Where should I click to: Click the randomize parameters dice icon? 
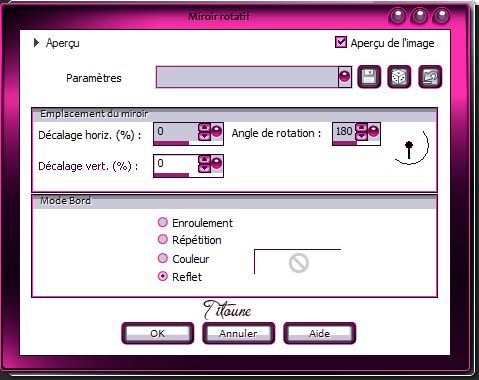(x=399, y=77)
